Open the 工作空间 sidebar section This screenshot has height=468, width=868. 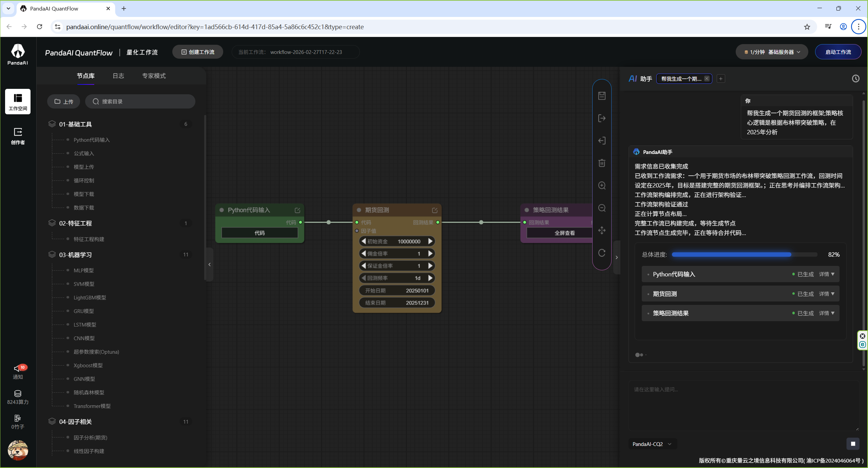pyautogui.click(x=18, y=102)
